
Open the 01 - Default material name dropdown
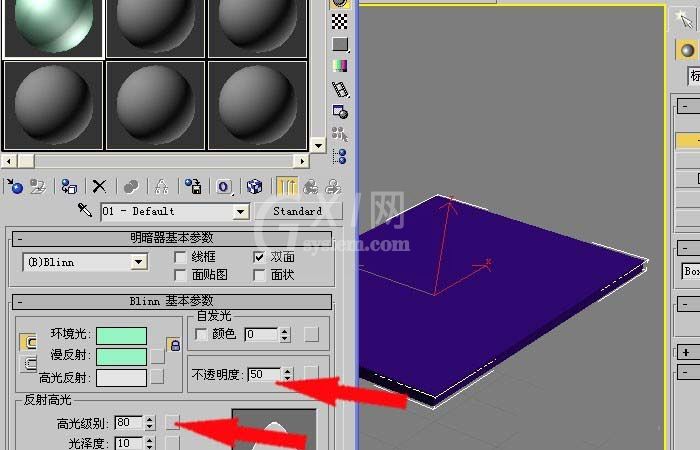tap(241, 212)
